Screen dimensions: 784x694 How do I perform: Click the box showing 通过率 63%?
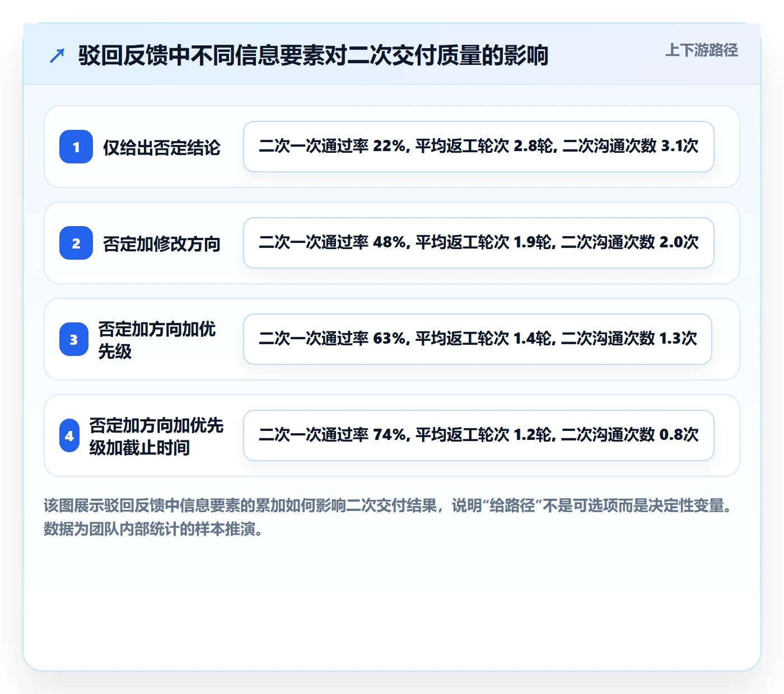(478, 339)
